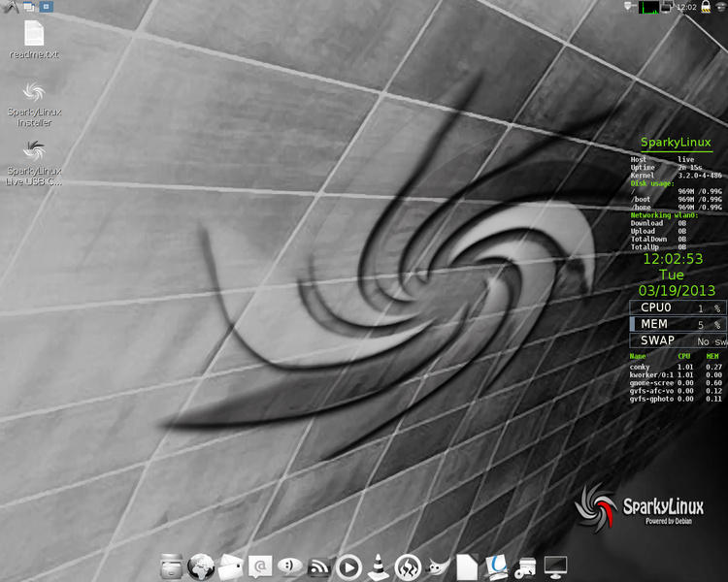Screen dimensions: 728x582
Task: Click the Uptime line in Conky
Action: pos(666,168)
